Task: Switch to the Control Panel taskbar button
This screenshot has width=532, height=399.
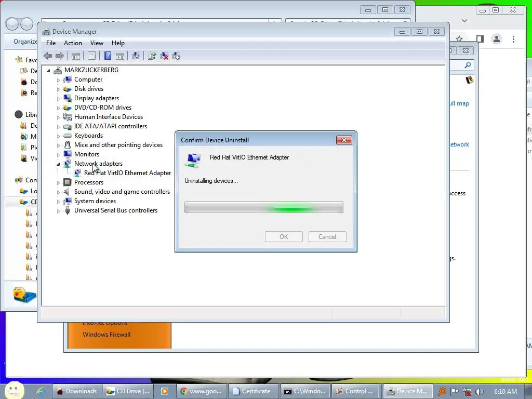Action: tap(356, 391)
